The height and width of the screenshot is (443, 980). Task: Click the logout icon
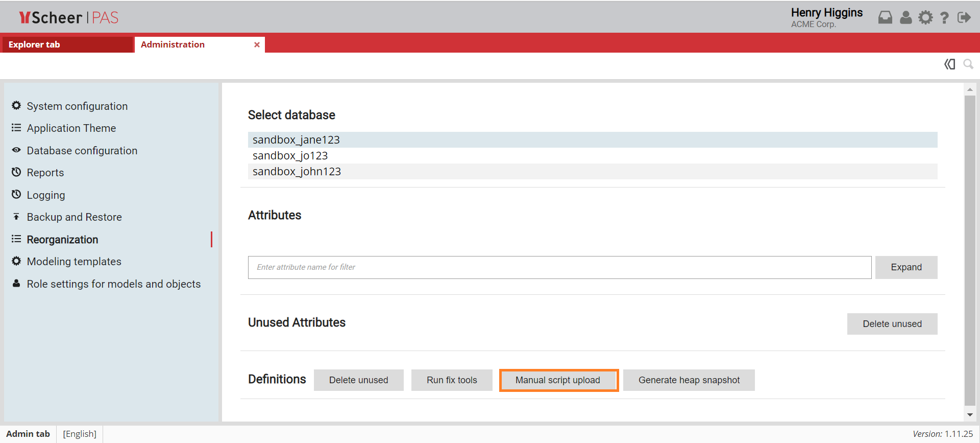[x=964, y=18]
